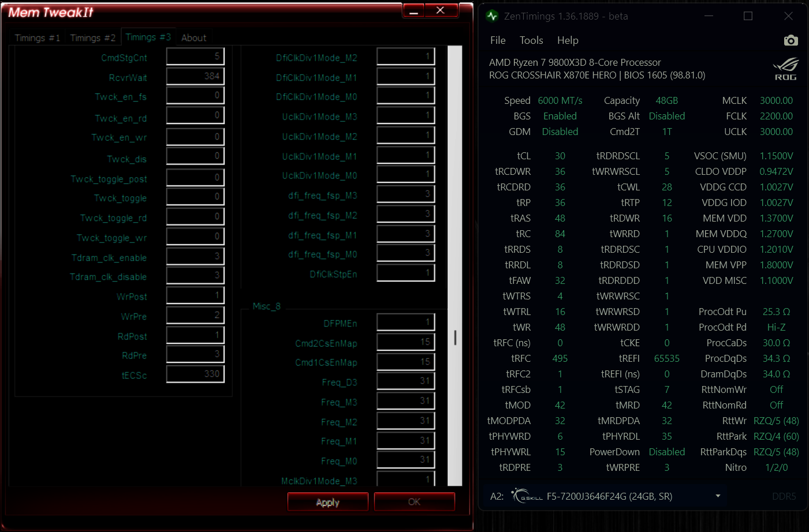Click the Twck_en_wr input field
809x532 pixels.
coord(195,137)
